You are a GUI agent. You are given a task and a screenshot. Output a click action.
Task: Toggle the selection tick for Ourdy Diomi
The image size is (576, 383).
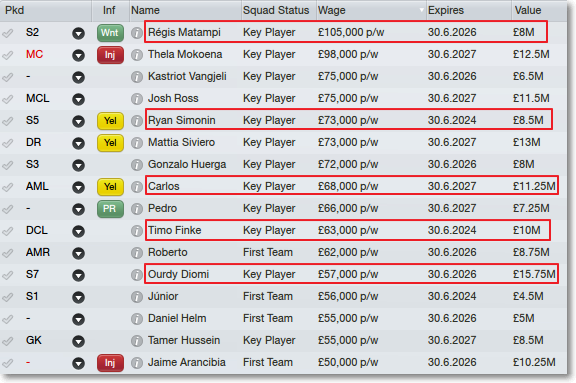pos(8,275)
